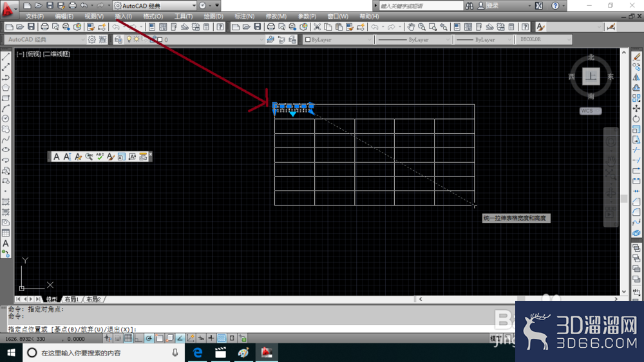Open the lineweight ByLayer dropdown
Screen dimensions: 644x362
tap(509, 39)
